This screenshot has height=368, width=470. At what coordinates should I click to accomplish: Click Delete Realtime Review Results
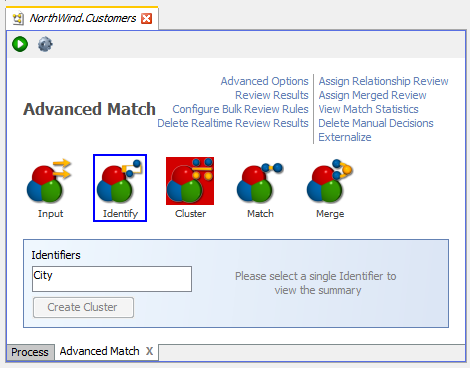tap(233, 123)
